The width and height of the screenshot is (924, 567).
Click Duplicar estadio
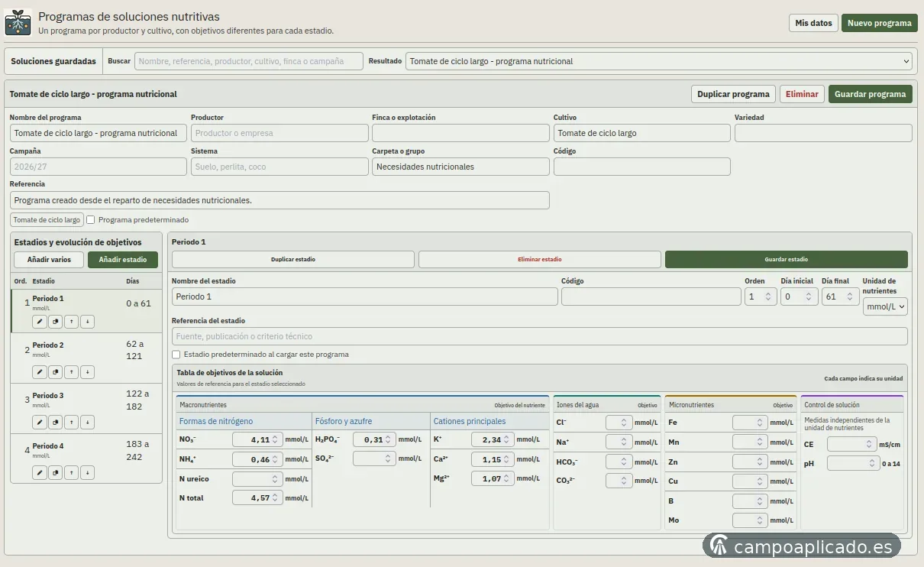293,259
